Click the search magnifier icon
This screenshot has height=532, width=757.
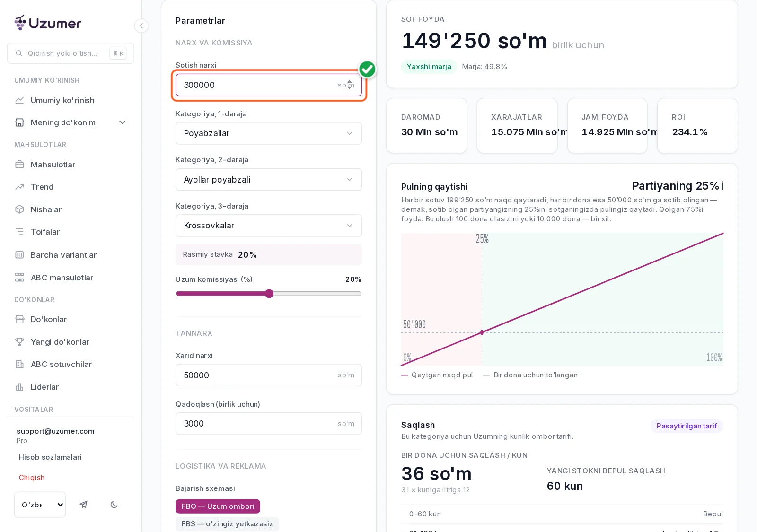19,53
